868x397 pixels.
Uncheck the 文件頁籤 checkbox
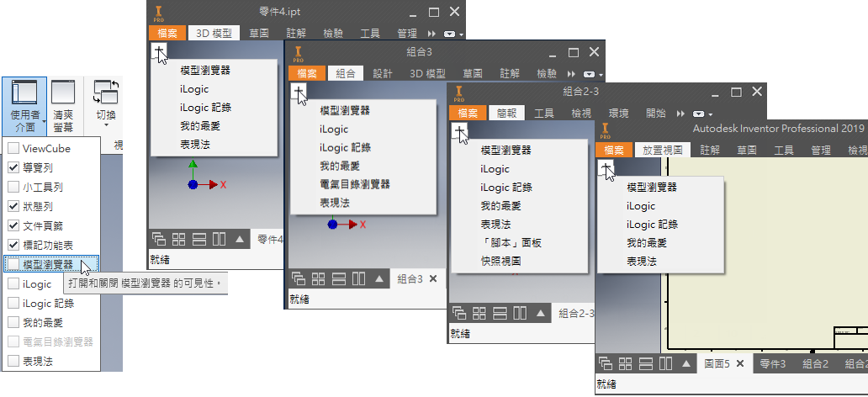[x=13, y=226]
